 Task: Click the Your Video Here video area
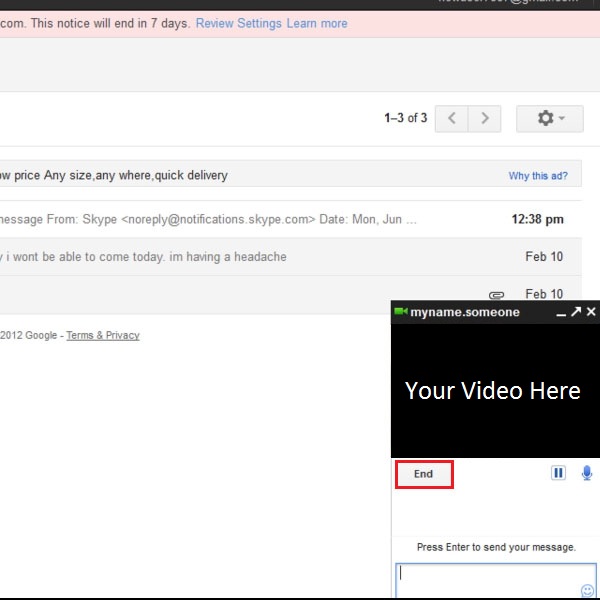click(x=496, y=391)
